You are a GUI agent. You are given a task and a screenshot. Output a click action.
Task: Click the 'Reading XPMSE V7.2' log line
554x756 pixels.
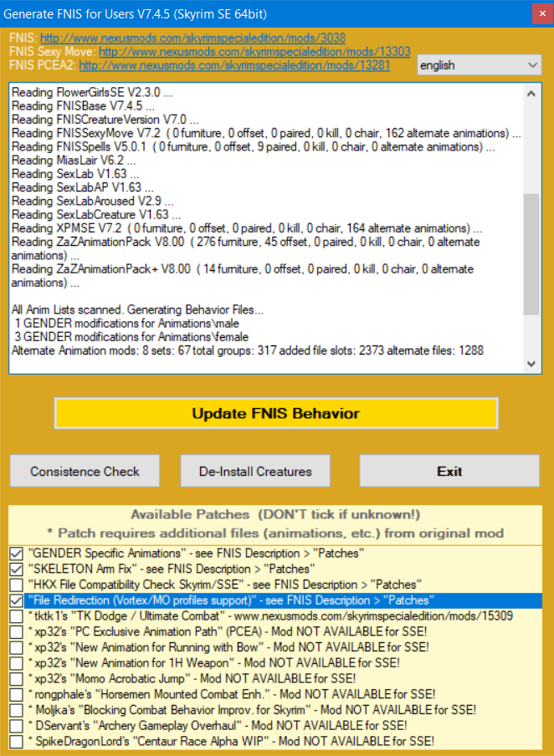247,228
